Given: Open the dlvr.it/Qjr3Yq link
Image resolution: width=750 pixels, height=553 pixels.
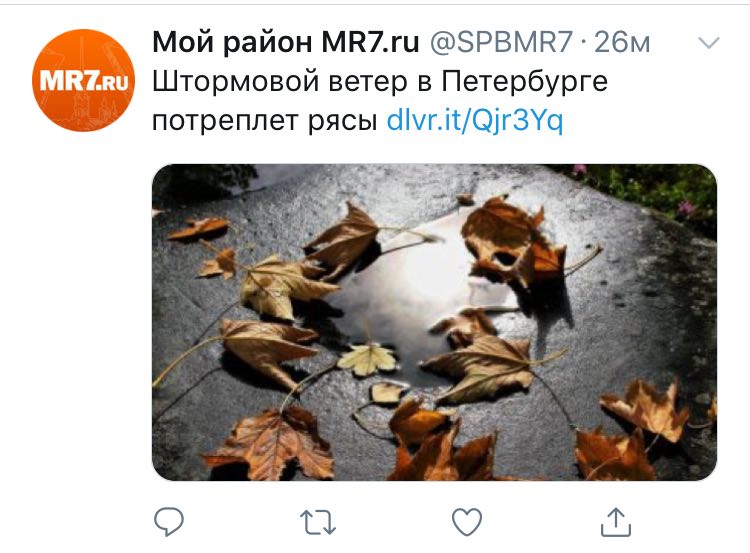Looking at the screenshot, I should pyautogui.click(x=474, y=121).
